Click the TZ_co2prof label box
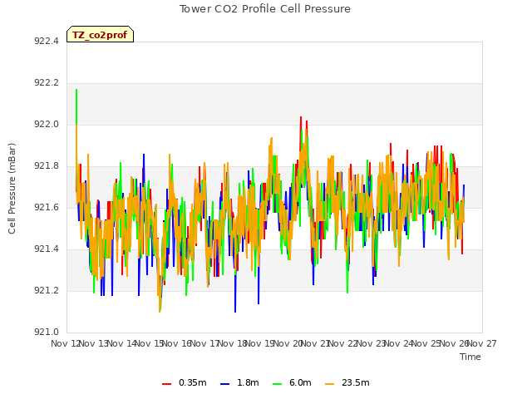The image size is (532, 399). pos(100,34)
